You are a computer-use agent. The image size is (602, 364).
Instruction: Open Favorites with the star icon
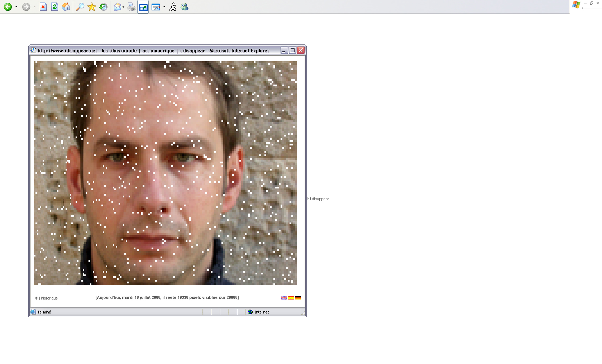(x=92, y=7)
